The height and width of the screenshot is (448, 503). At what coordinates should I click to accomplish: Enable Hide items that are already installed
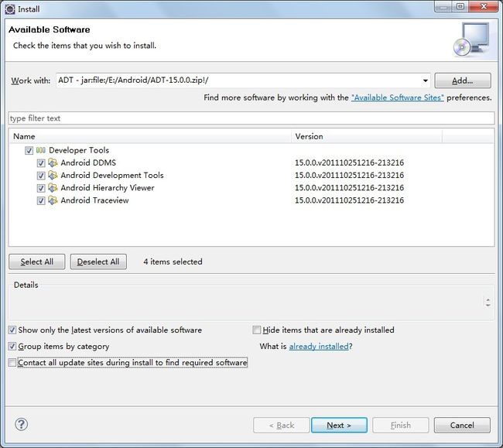[x=257, y=330]
